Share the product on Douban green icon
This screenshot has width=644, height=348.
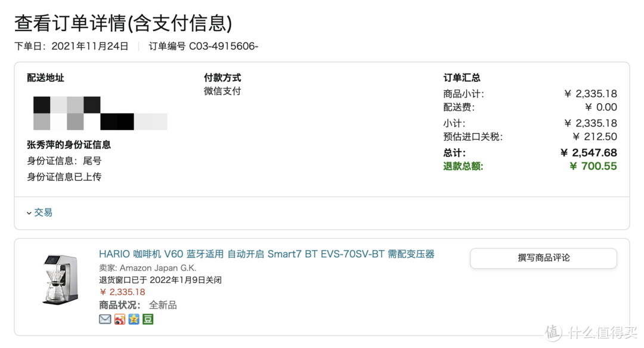[x=148, y=319]
